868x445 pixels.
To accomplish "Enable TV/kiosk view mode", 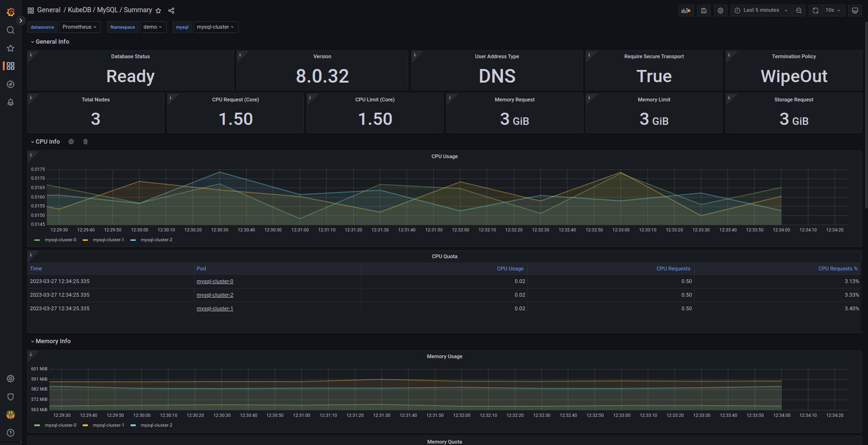I will click(x=855, y=10).
